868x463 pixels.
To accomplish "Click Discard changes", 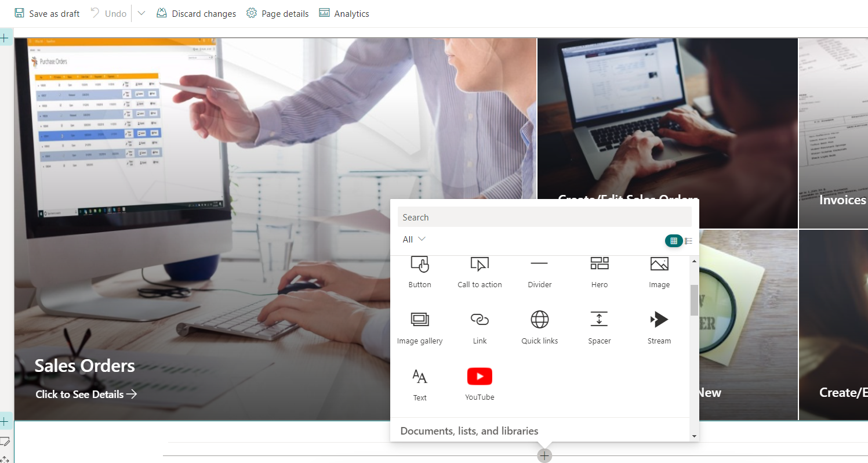I will tap(197, 13).
